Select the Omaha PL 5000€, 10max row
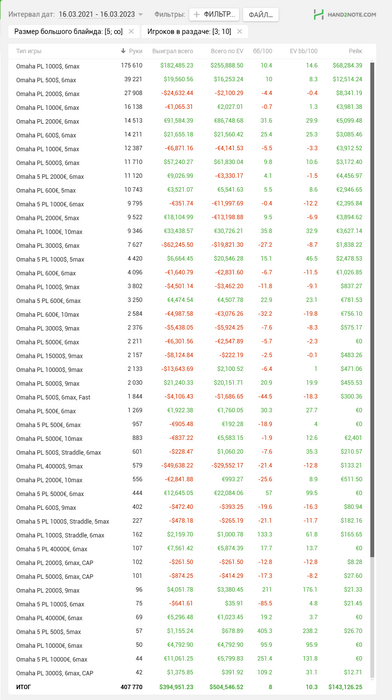This screenshot has height=700, width=392. [189, 438]
